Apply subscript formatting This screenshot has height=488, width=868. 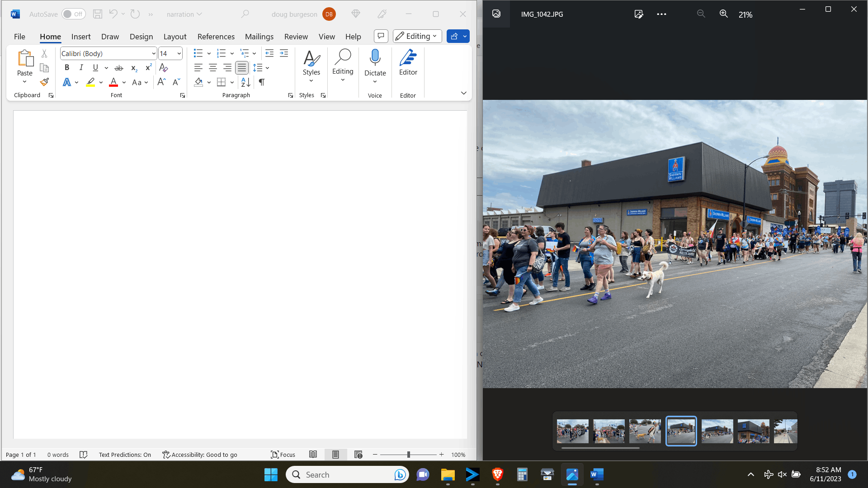pyautogui.click(x=134, y=68)
